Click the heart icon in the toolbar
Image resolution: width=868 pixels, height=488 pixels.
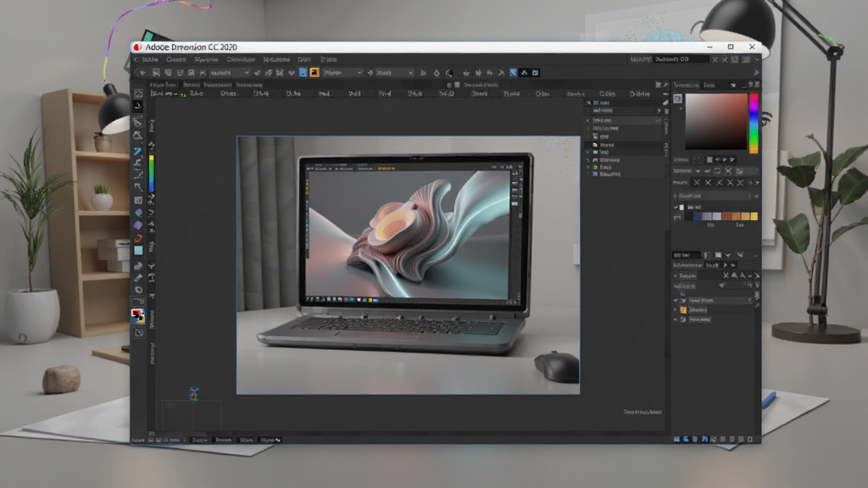pos(292,73)
